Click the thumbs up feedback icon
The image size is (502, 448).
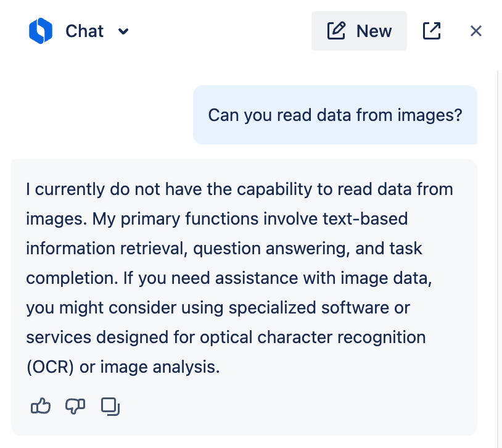point(41,406)
